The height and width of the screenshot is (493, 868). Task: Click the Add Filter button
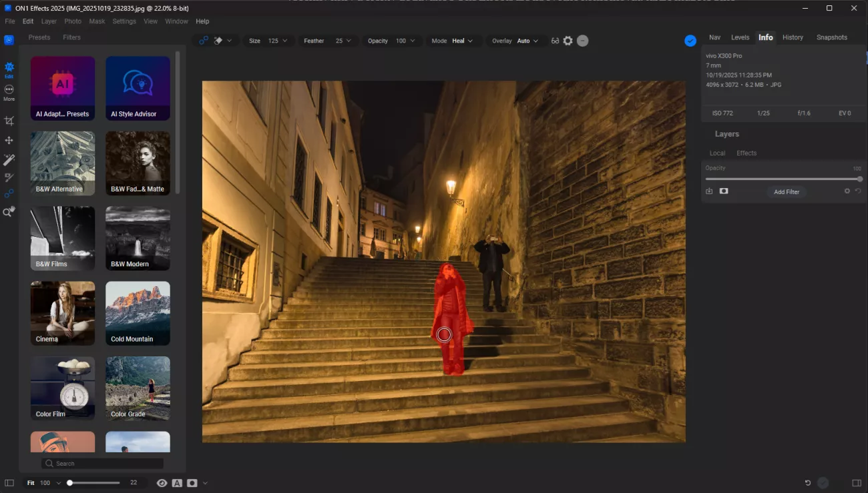[786, 192]
